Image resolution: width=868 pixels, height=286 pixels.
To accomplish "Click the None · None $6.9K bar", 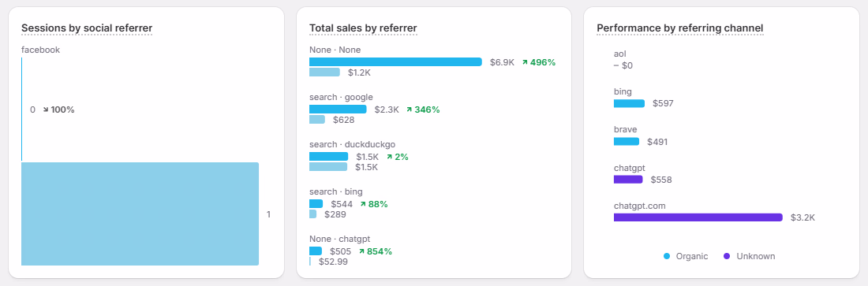I will point(396,62).
